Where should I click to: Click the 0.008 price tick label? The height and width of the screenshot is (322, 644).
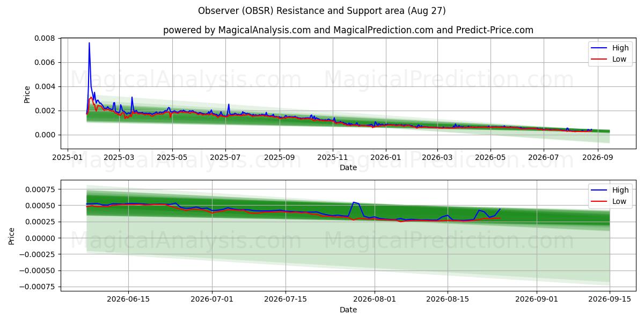point(46,38)
